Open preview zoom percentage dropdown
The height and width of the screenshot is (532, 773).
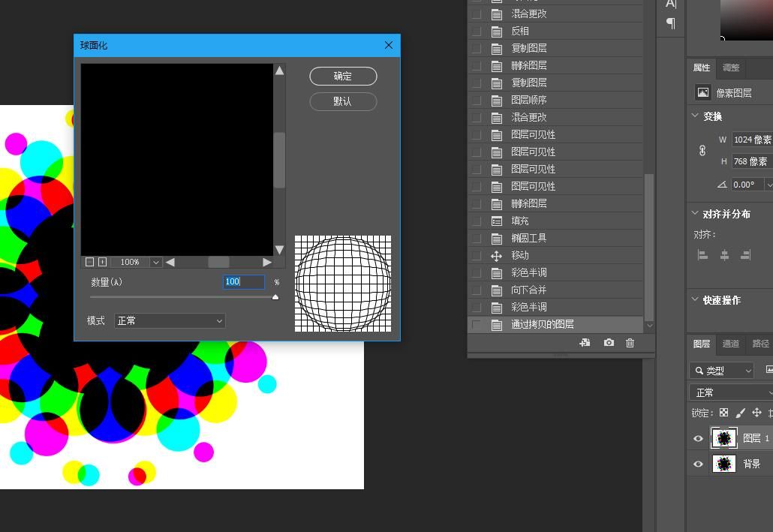156,263
